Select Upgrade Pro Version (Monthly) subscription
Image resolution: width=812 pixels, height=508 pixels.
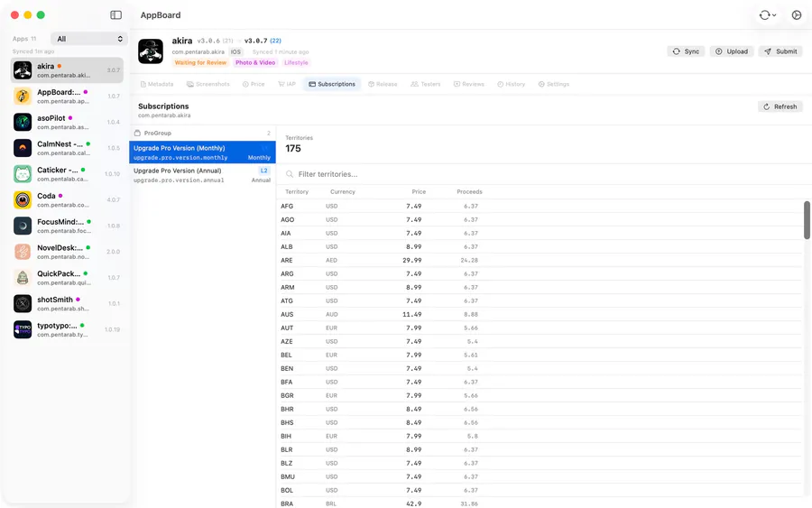tap(202, 152)
